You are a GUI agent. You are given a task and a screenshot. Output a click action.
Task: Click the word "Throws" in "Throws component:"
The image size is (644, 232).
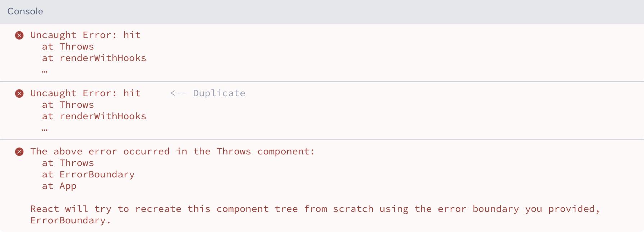click(234, 152)
